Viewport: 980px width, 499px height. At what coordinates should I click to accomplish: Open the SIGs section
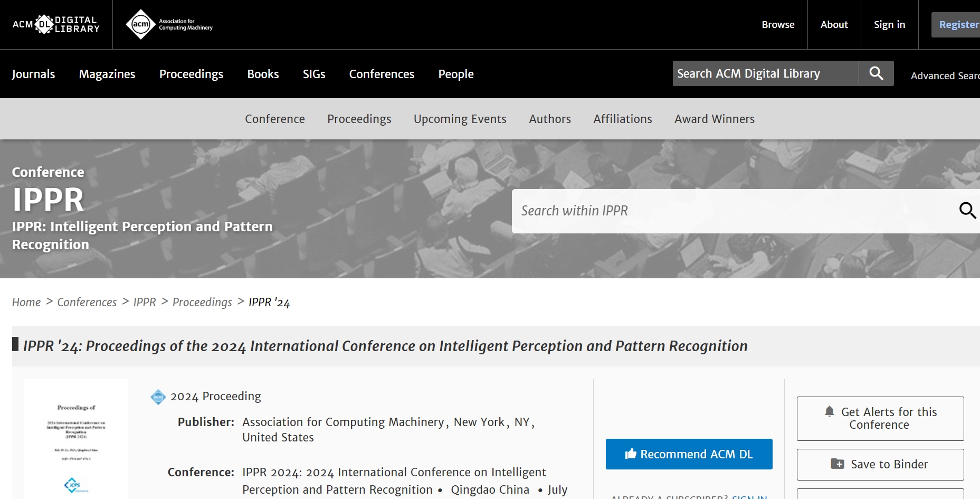(x=314, y=74)
